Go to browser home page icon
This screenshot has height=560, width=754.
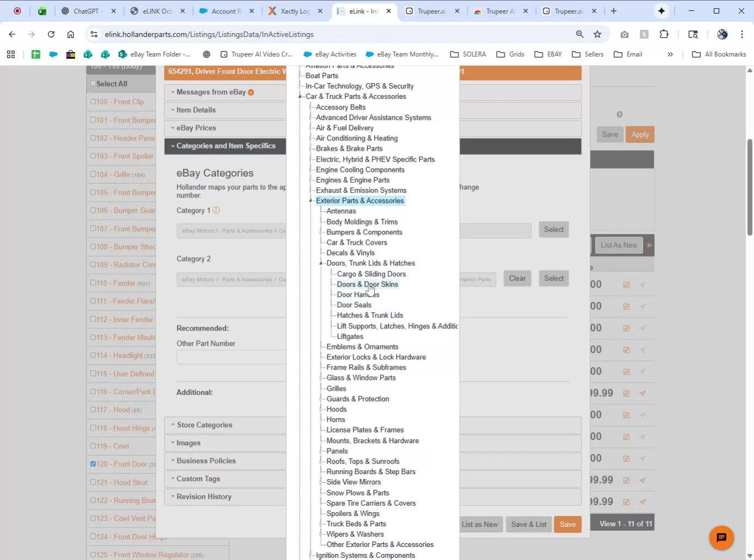[x=71, y=34]
